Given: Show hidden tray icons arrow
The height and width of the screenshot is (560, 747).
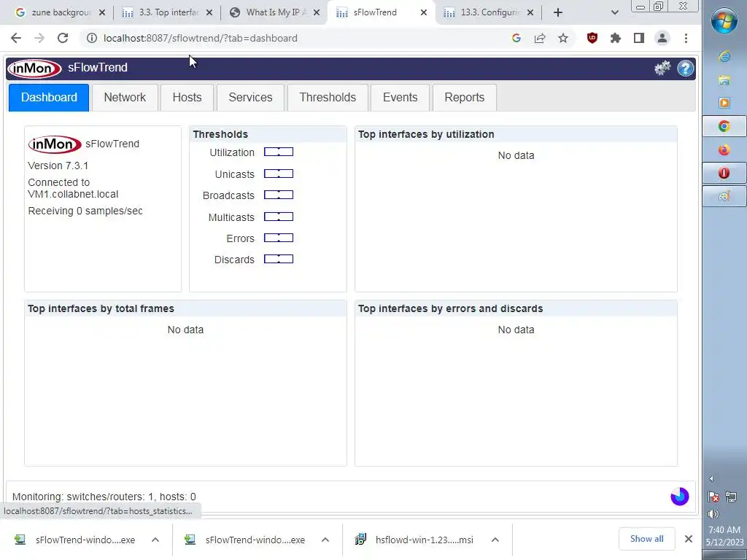Looking at the screenshot, I should 711,478.
